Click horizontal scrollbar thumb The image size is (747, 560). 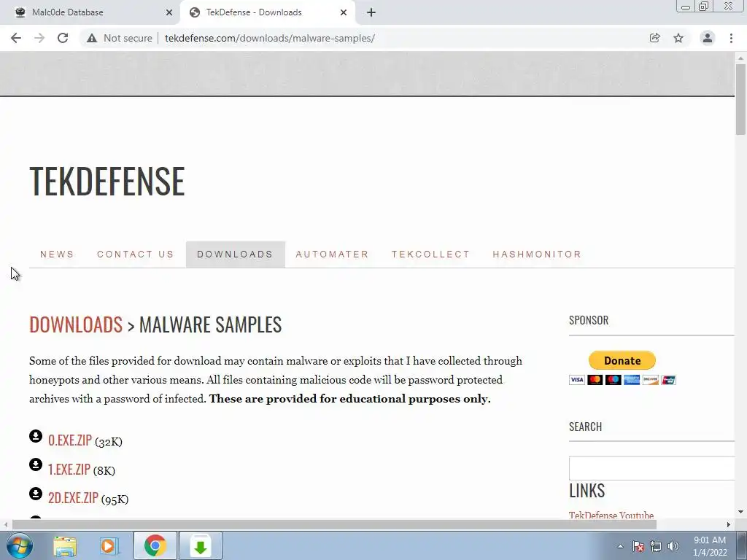[333, 524]
